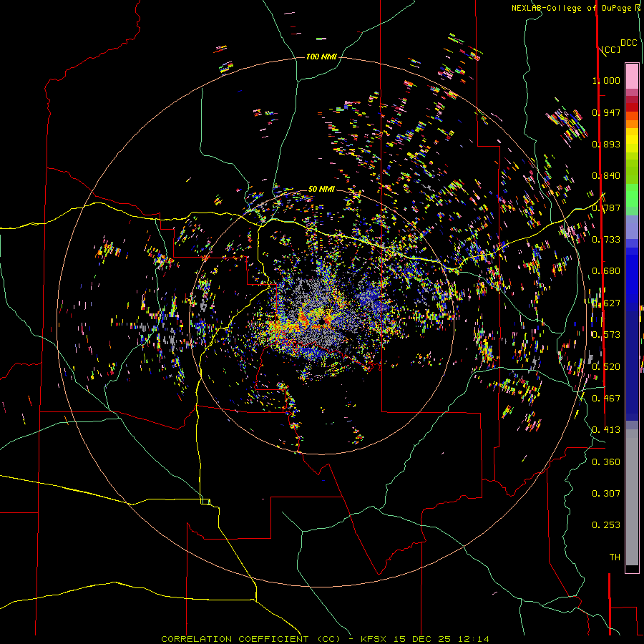Viewport: 644px width, 644px height.
Task: Click the 0.733 scale value
Action: [606, 240]
